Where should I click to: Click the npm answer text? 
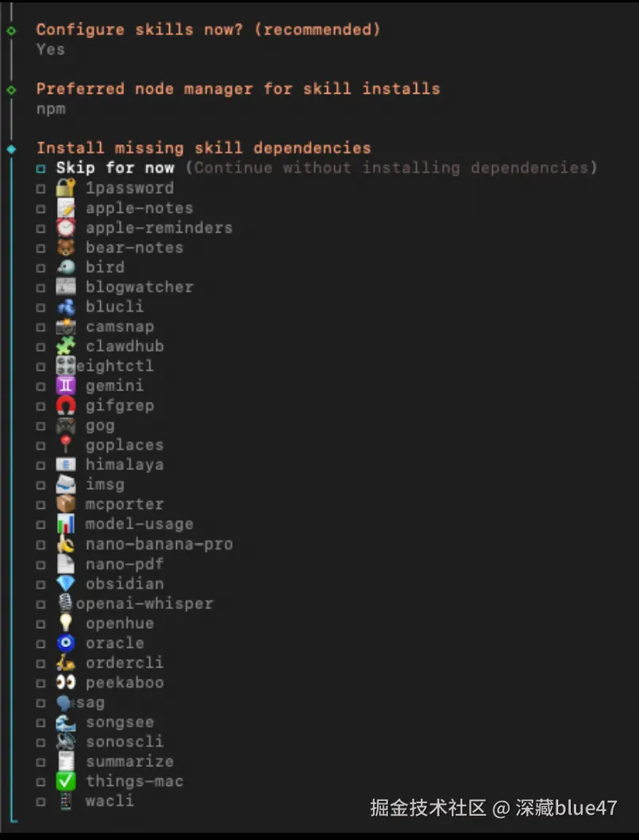[x=51, y=109]
